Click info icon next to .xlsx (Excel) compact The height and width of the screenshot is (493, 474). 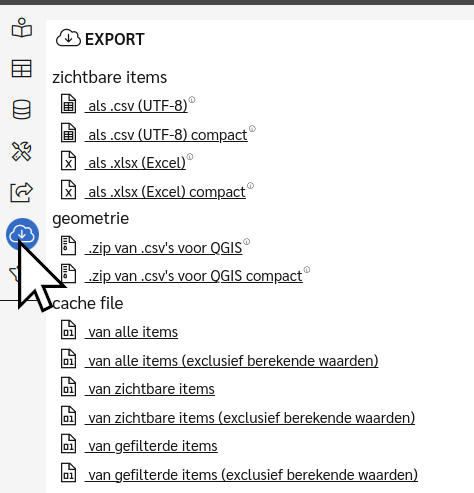tap(250, 186)
